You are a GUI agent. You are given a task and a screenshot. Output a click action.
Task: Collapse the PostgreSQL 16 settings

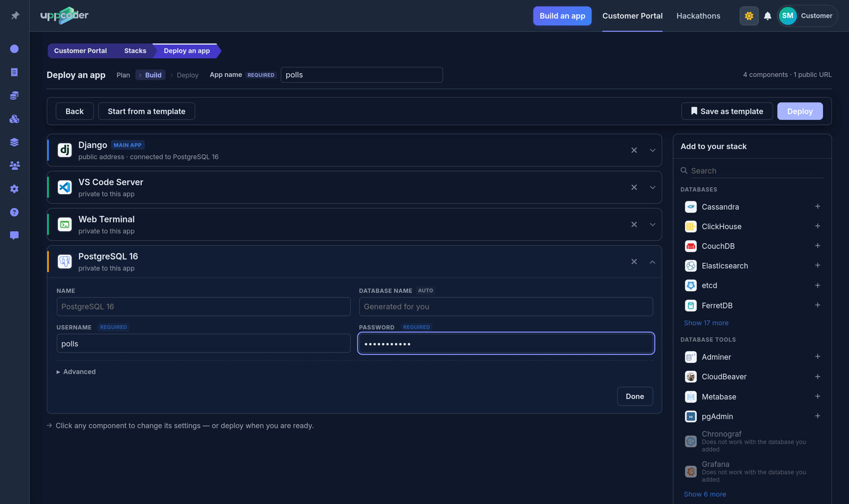[652, 262]
